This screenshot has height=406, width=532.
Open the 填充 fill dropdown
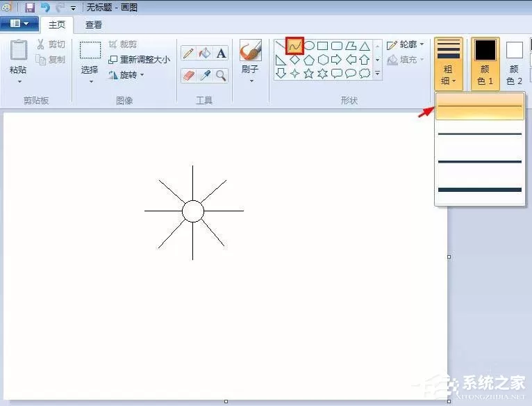point(406,60)
